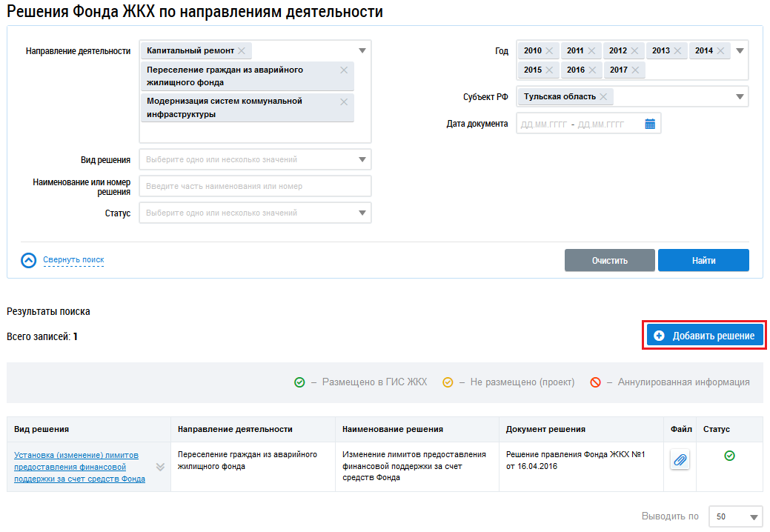Remove the Переселение граждан tag

point(344,70)
